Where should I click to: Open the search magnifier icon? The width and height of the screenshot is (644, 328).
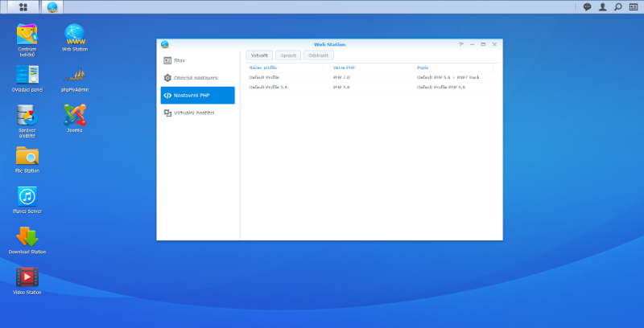click(x=617, y=7)
